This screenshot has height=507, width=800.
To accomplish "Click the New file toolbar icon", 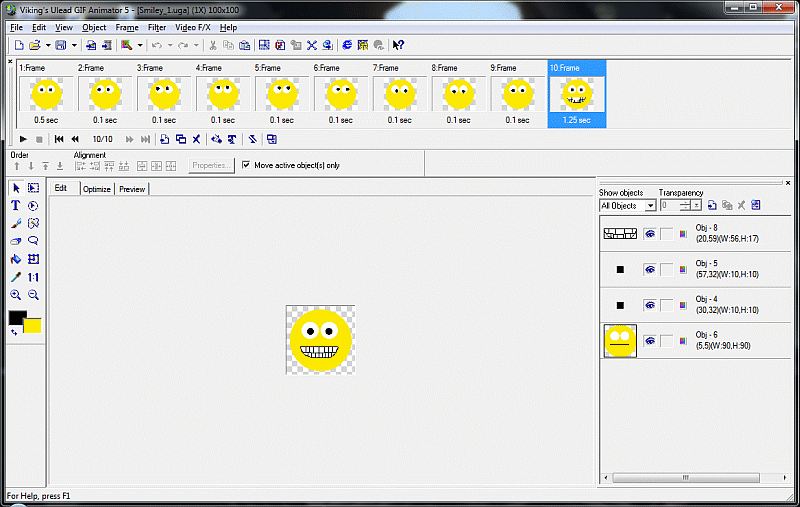I will [x=18, y=45].
